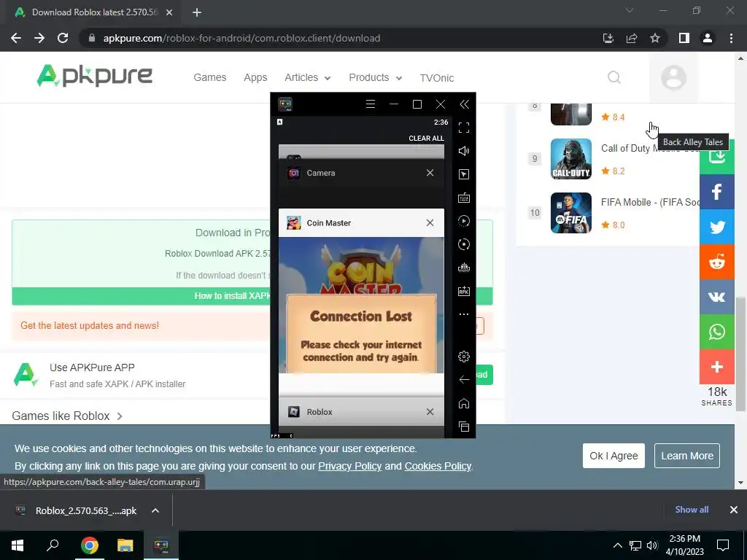The width and height of the screenshot is (747, 560).
Task: Open the Cookies Policy link
Action: click(438, 466)
